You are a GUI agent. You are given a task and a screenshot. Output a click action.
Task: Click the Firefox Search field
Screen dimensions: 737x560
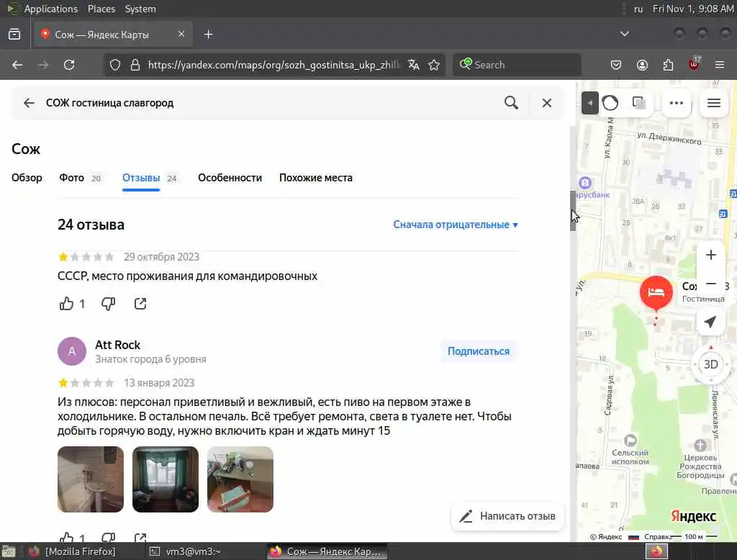click(x=517, y=65)
